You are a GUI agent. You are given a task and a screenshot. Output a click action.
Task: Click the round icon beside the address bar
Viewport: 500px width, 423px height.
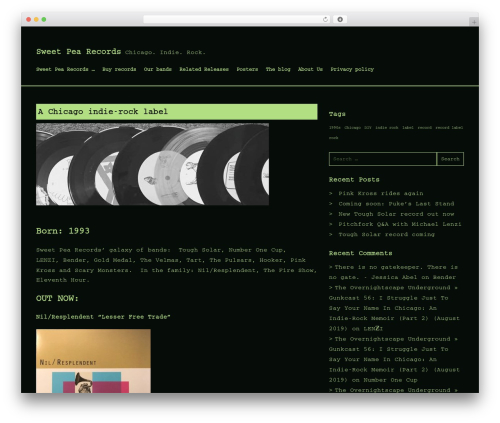coord(340,19)
